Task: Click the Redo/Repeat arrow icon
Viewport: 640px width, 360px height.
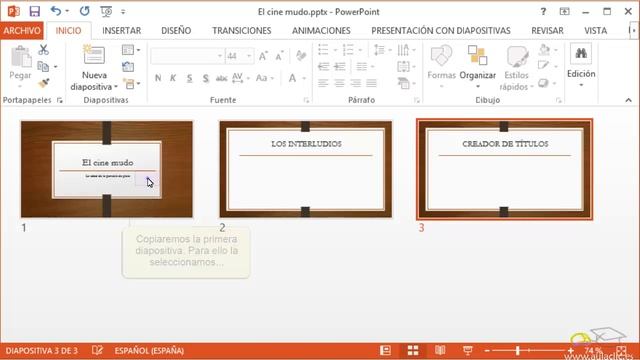Action: tap(84, 11)
